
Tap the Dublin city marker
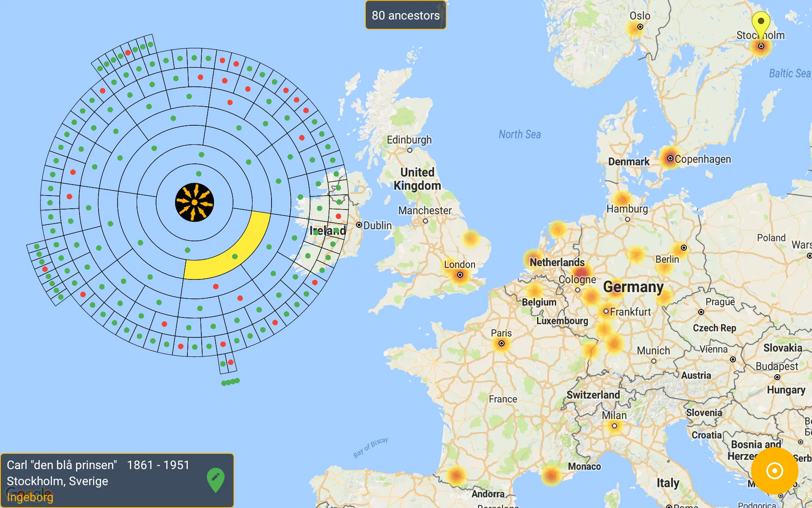coord(359,225)
